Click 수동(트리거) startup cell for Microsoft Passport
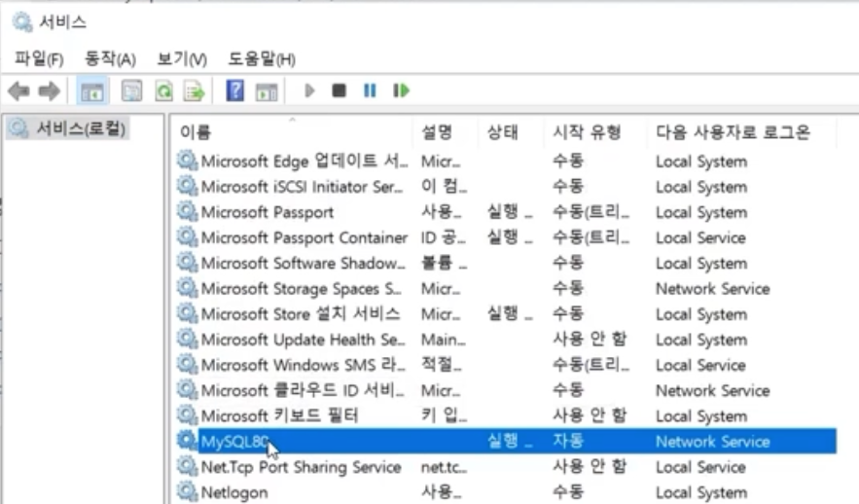 (591, 212)
